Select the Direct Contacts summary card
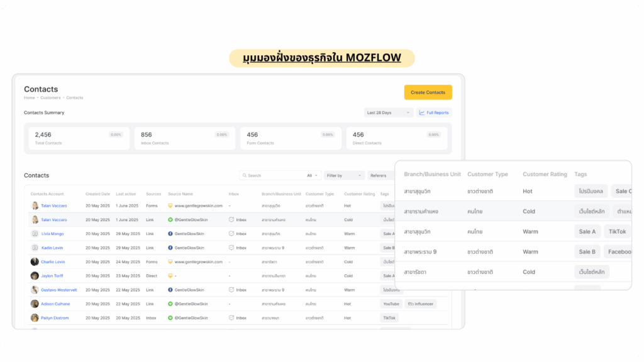This screenshot has height=362, width=644. [397, 138]
